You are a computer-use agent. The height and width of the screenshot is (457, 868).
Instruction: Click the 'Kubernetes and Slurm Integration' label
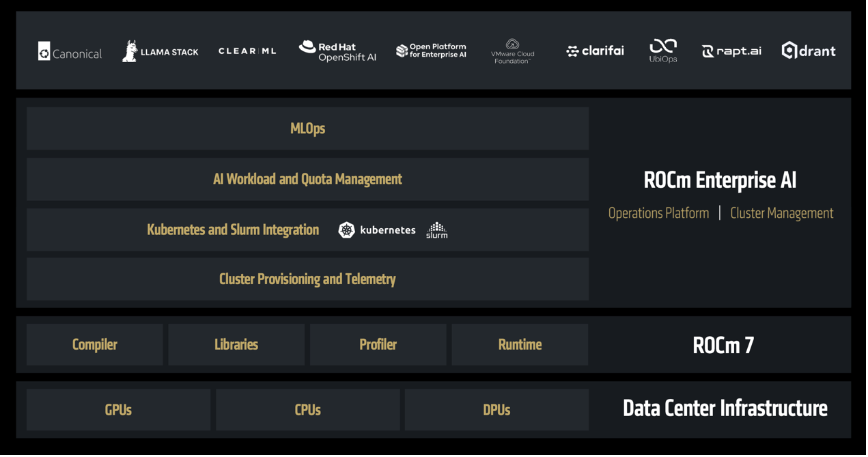[233, 230]
